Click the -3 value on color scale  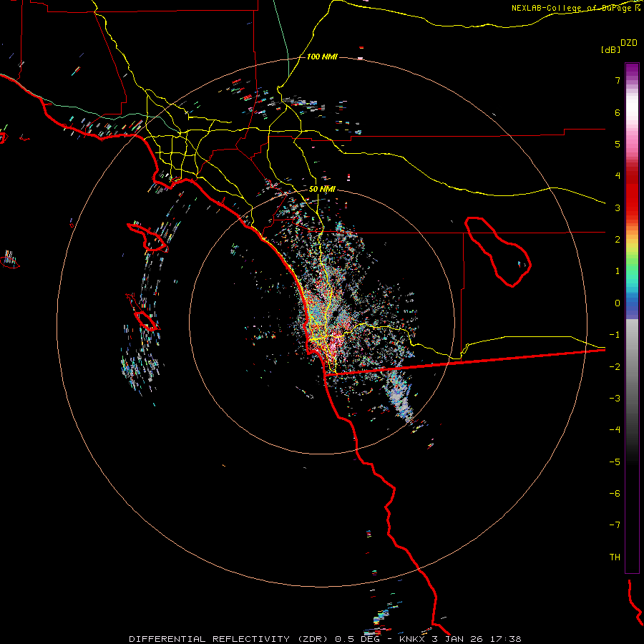tap(615, 398)
